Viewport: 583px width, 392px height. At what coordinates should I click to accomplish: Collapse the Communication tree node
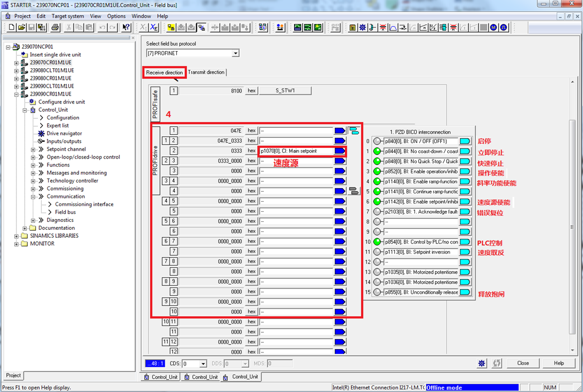click(x=33, y=197)
